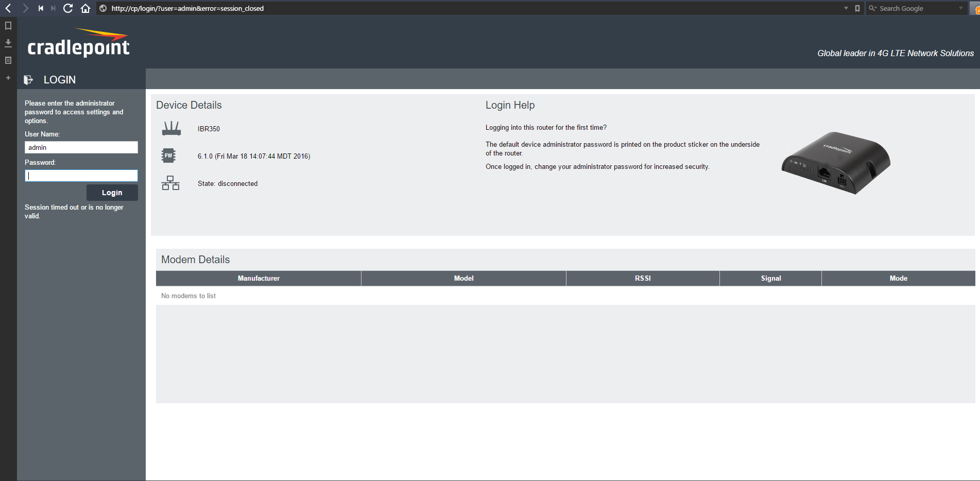Open the notes side panel
Screen dimensions: 980x481
[8, 60]
